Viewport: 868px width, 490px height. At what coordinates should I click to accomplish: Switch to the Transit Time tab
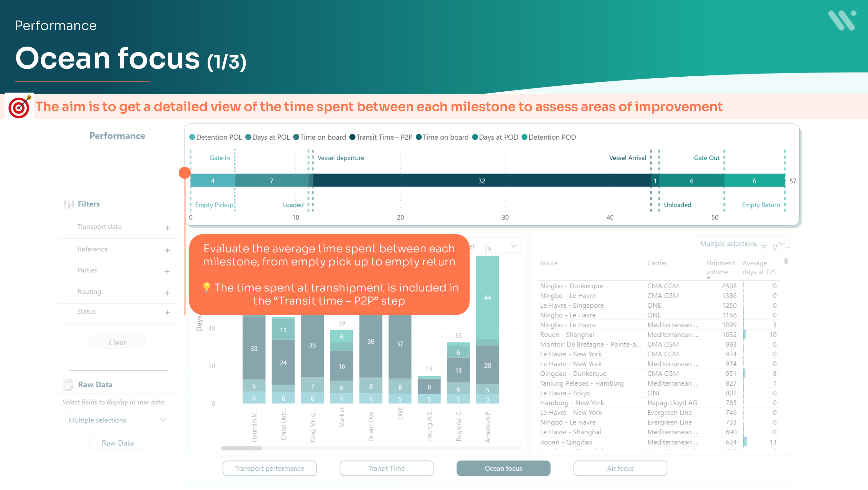386,468
